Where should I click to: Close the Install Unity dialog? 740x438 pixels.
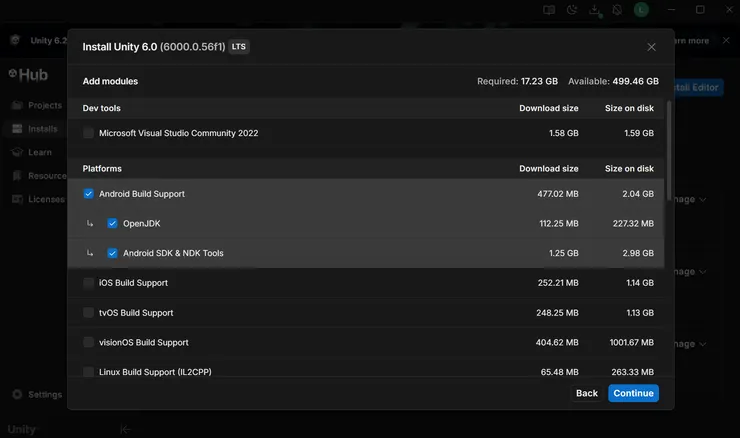[x=651, y=47]
